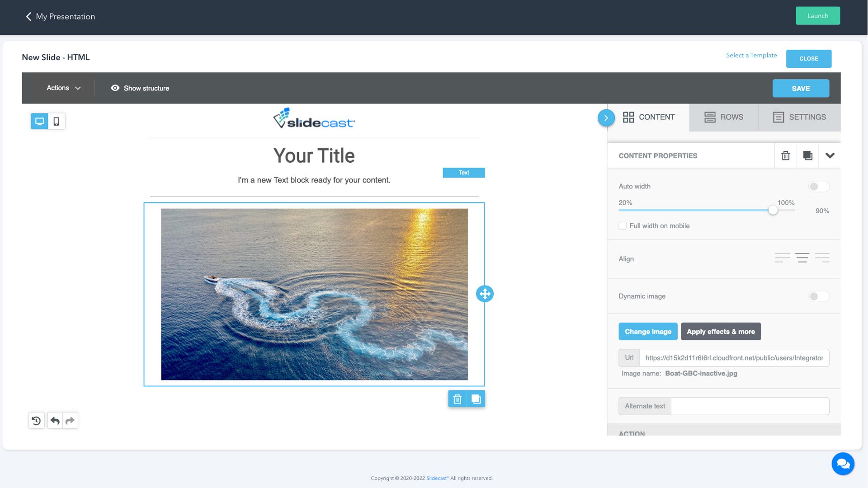
Task: Open support chat bubble
Action: coord(843,464)
